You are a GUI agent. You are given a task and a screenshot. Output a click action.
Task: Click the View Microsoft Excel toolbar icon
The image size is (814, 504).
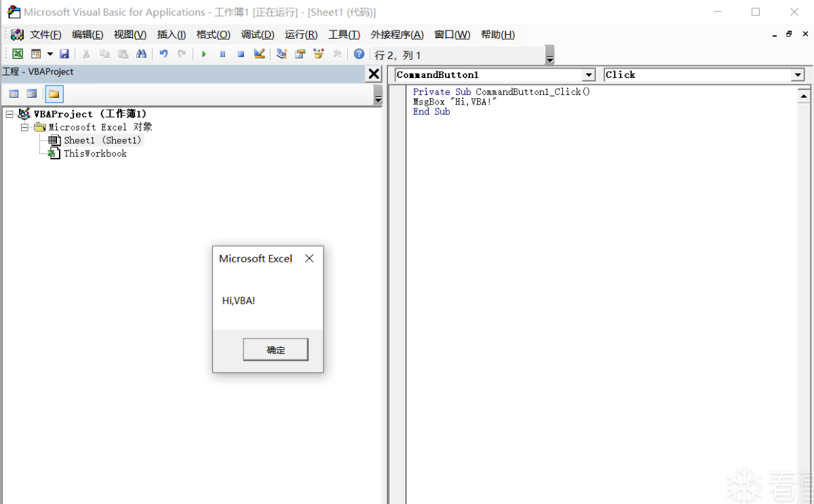click(18, 54)
